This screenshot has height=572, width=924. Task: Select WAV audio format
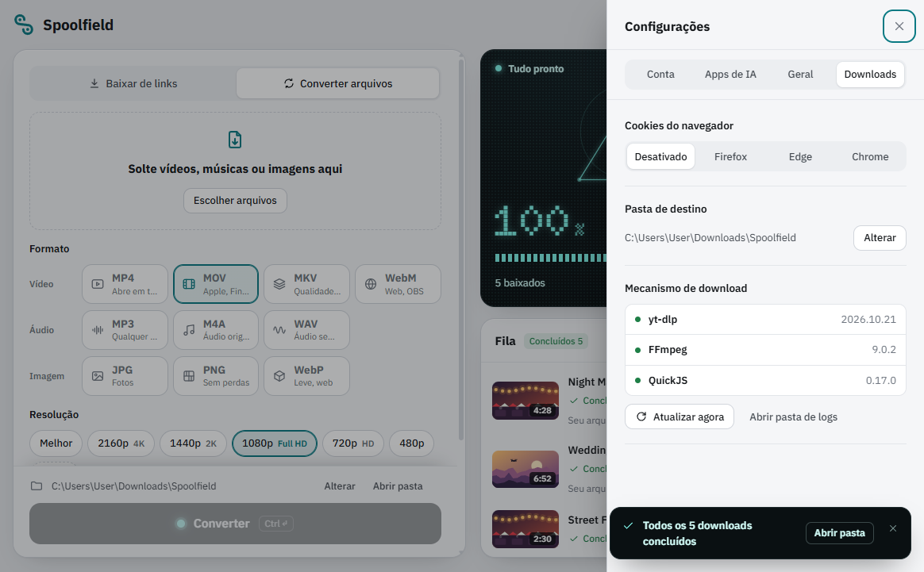(306, 330)
